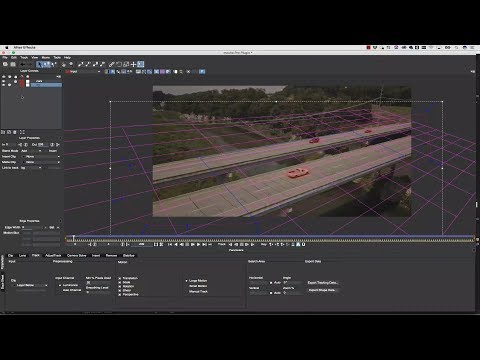The image size is (480, 360).
Task: Open the View menu
Action: (35, 57)
